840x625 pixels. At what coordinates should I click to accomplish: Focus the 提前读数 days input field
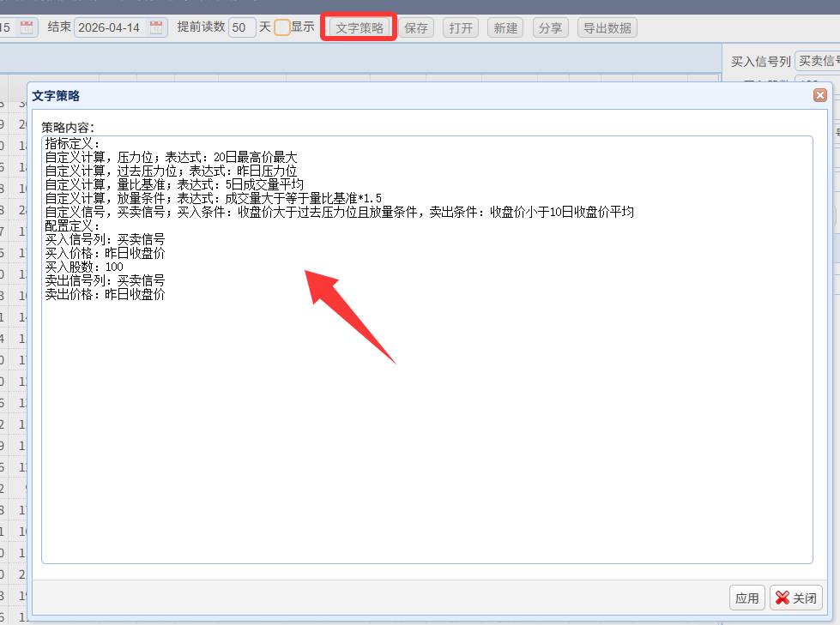242,27
